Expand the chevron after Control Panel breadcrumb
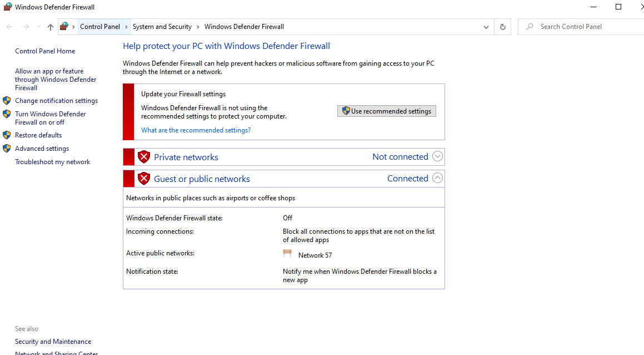This screenshot has width=644, height=355. coord(126,27)
